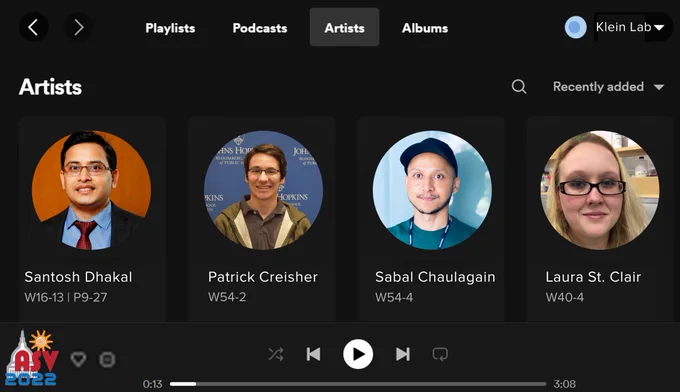Open the artist search magnifier icon
This screenshot has width=680, height=392.
(519, 87)
